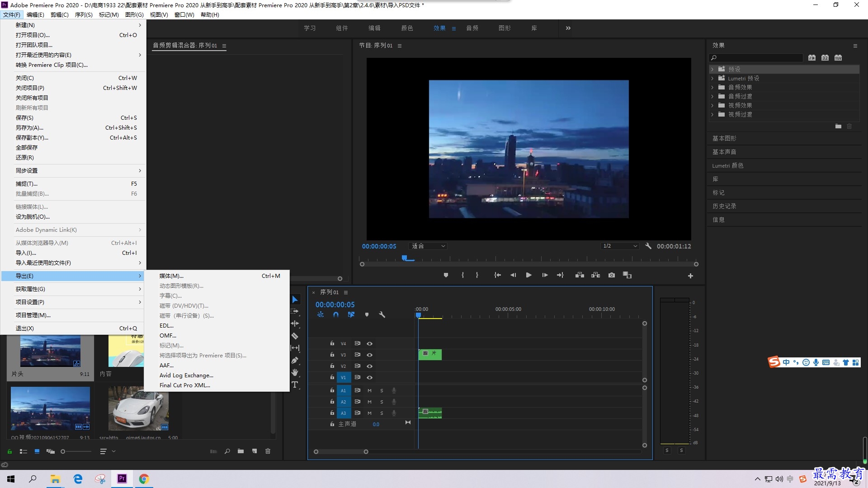Enable voice-over record on A3

394,413
